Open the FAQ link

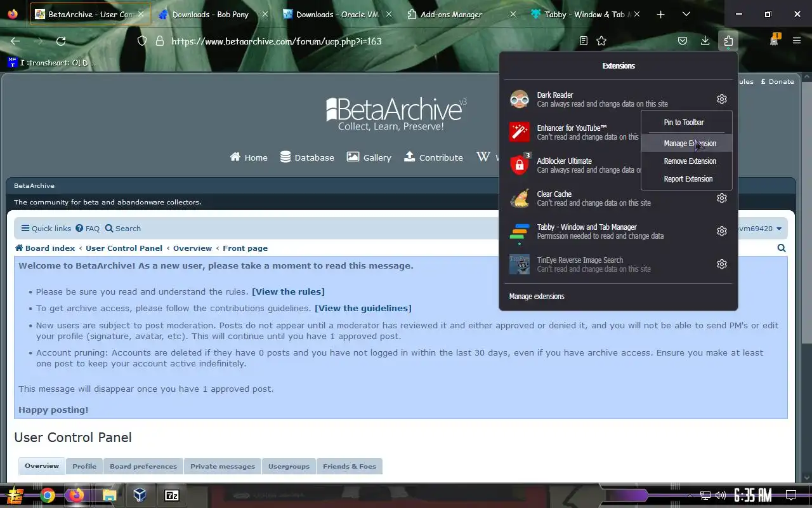(88, 229)
